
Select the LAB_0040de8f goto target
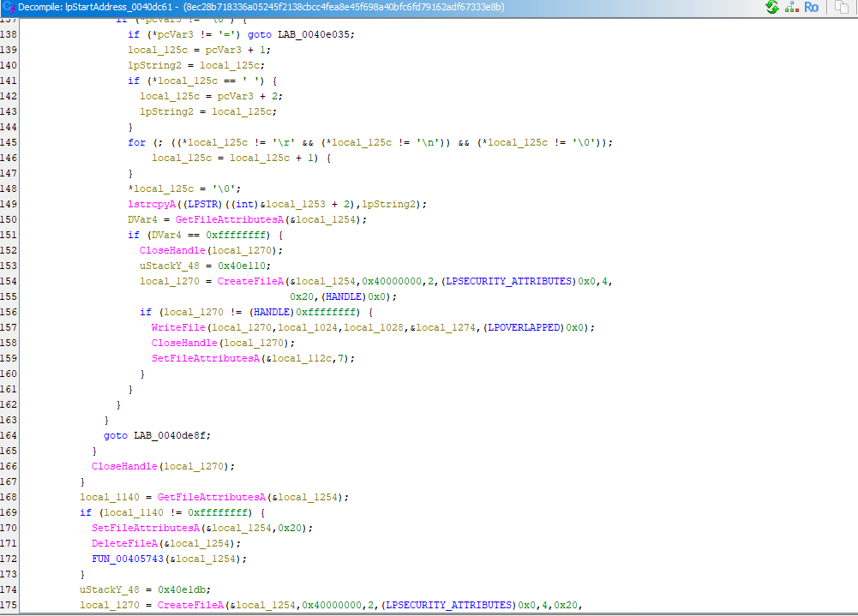pos(171,435)
